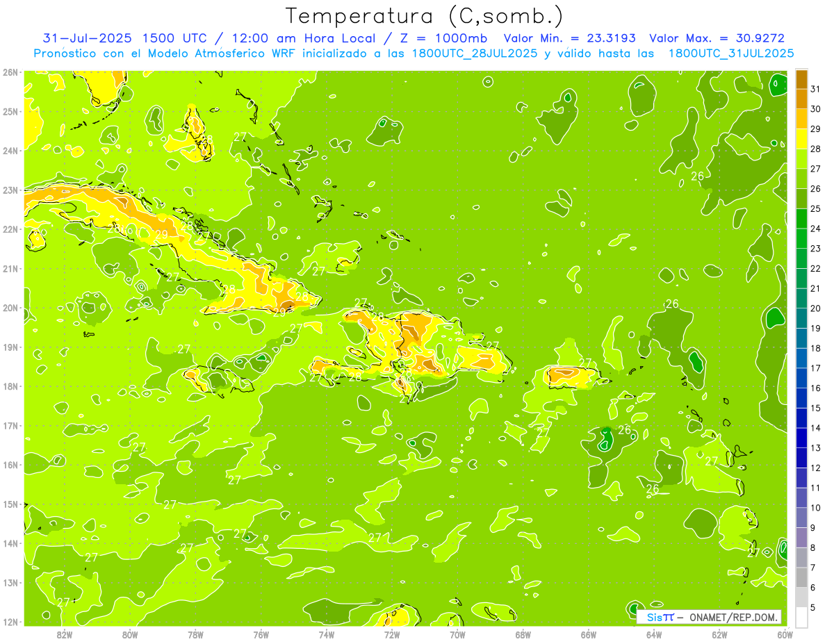Click the 60W longitude label
834x644 pixels.
pyautogui.click(x=785, y=634)
